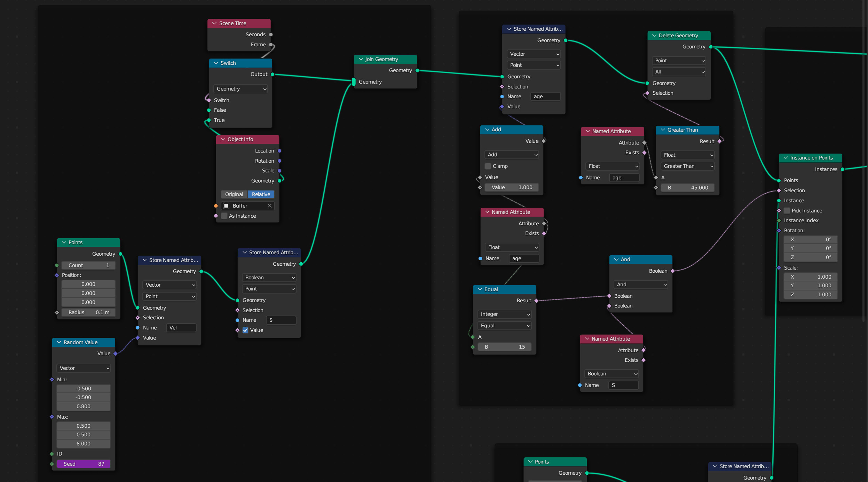The image size is (868, 482).
Task: Open Integer data type dropdown in Equal node
Action: click(505, 314)
